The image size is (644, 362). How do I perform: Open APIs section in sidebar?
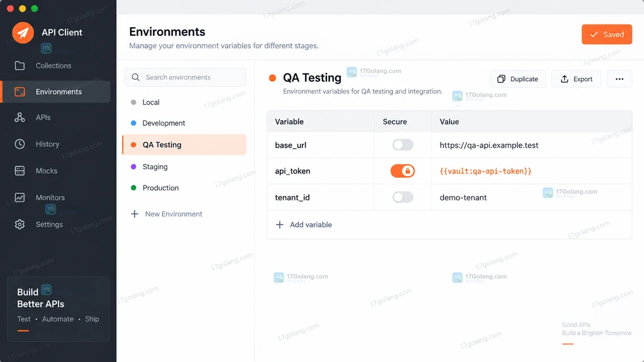(x=43, y=118)
